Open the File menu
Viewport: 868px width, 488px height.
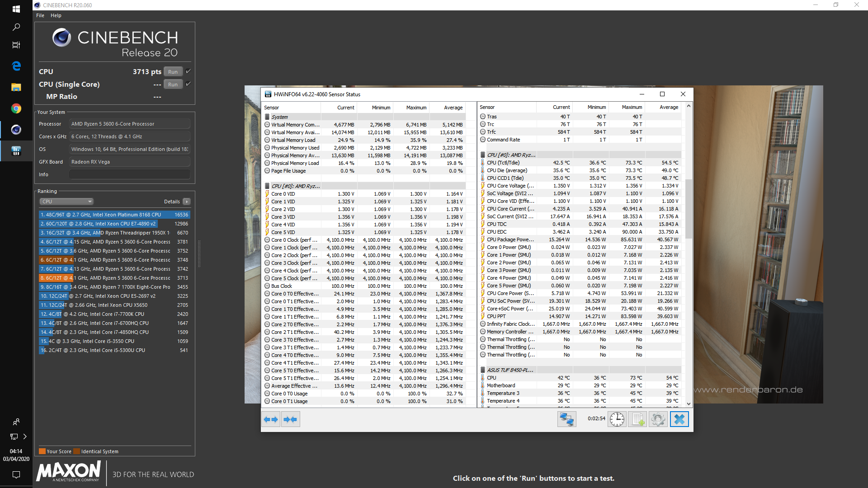click(40, 15)
